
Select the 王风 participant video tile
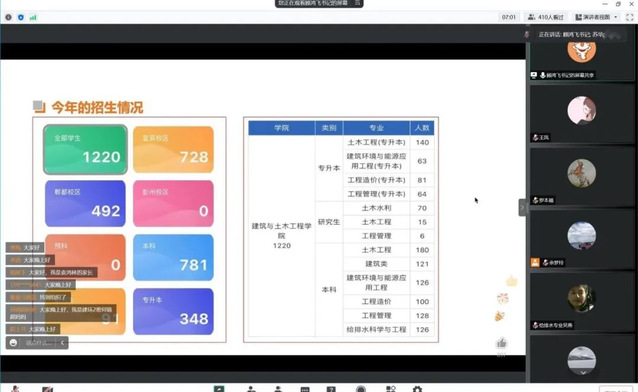pos(582,114)
